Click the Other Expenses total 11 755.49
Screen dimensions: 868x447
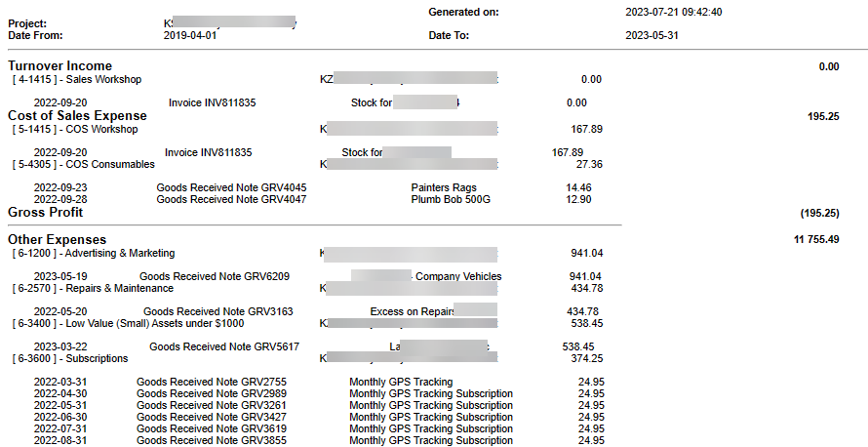point(816,239)
